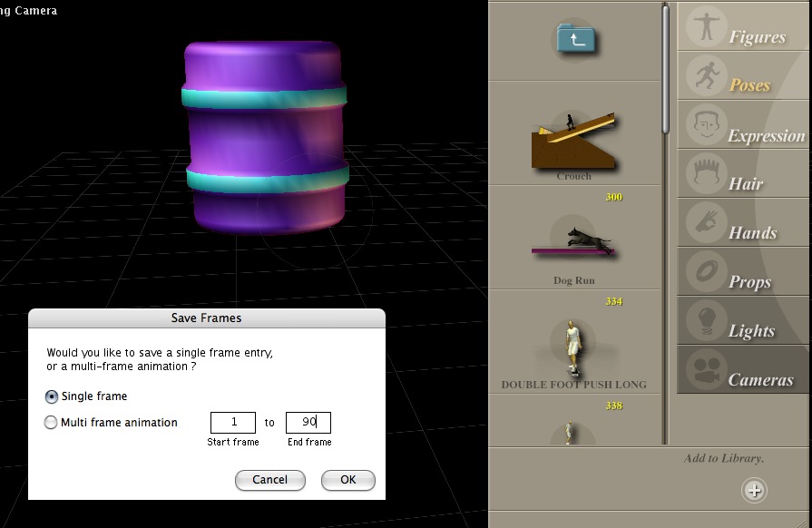
Task: Click the purple barrel in viewport
Action: click(x=265, y=137)
